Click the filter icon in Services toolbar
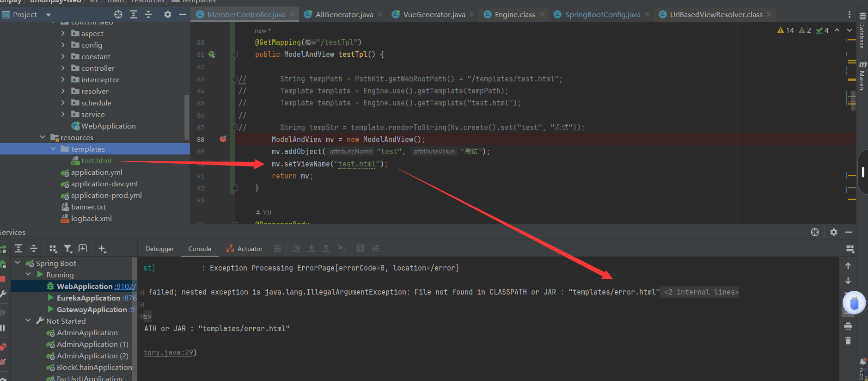The width and height of the screenshot is (868, 381). click(x=68, y=249)
